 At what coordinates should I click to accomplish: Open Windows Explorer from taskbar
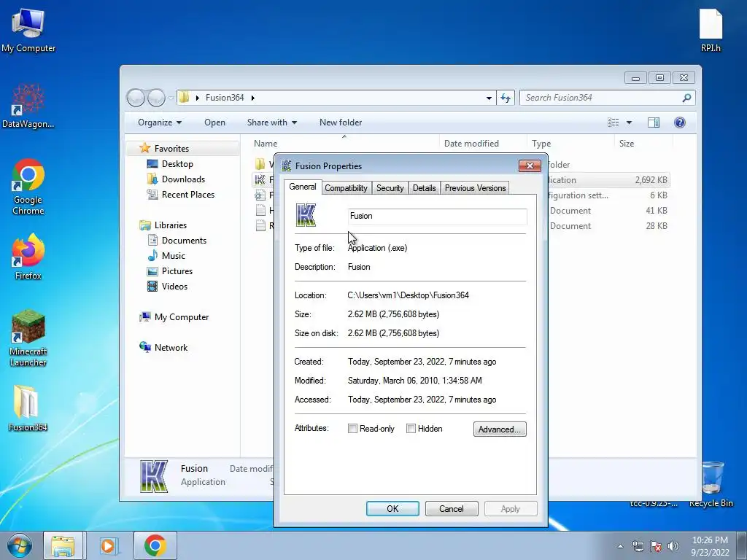point(63,545)
